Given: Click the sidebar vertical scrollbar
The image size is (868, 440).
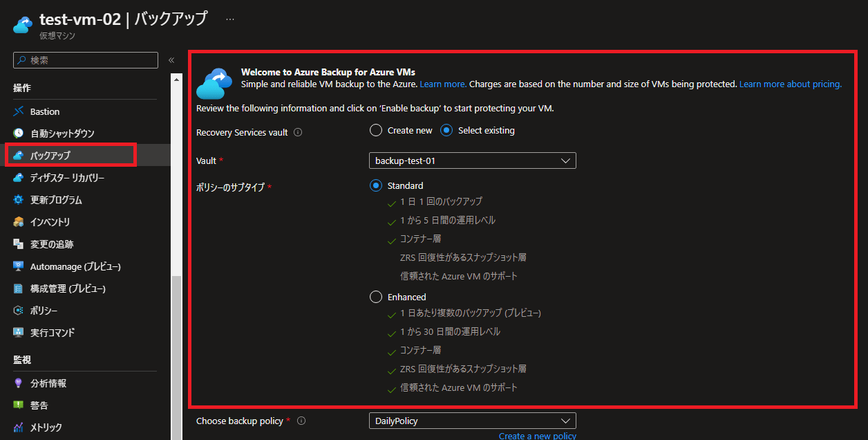Looking at the screenshot, I should 176,358.
